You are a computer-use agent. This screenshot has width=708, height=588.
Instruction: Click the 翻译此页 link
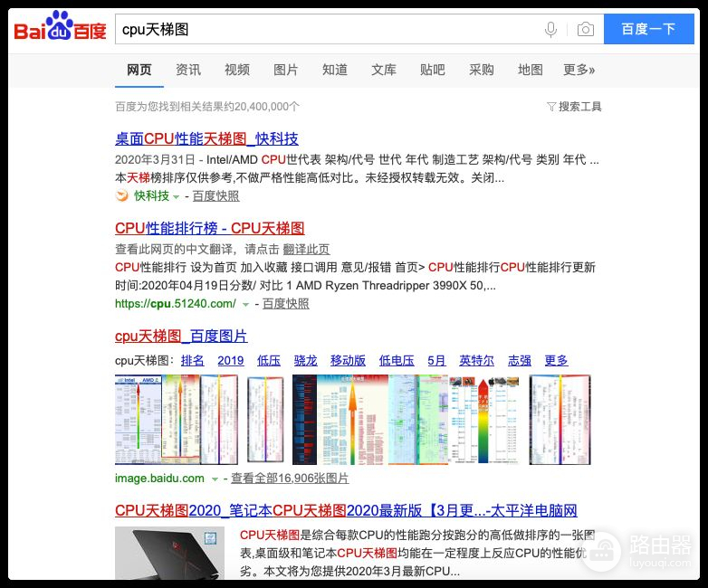[306, 249]
